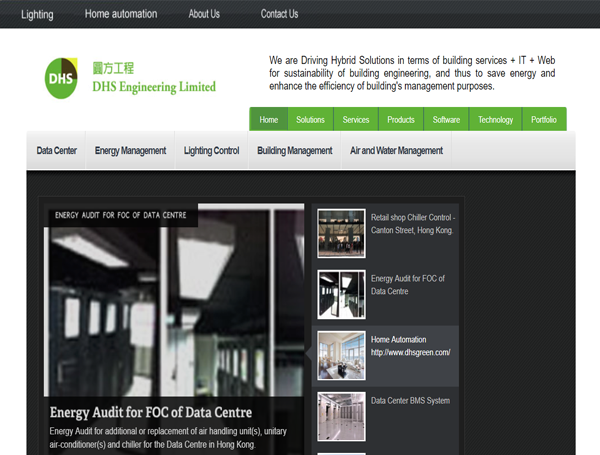Select the Home green tab
Screen dimensions: 600x455
pos(269,120)
